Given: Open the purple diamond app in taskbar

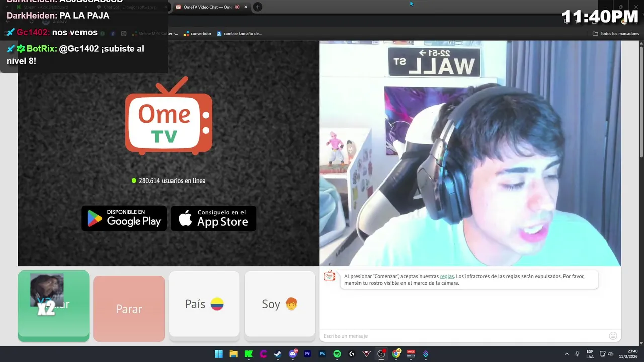Looking at the screenshot, I should 426,354.
